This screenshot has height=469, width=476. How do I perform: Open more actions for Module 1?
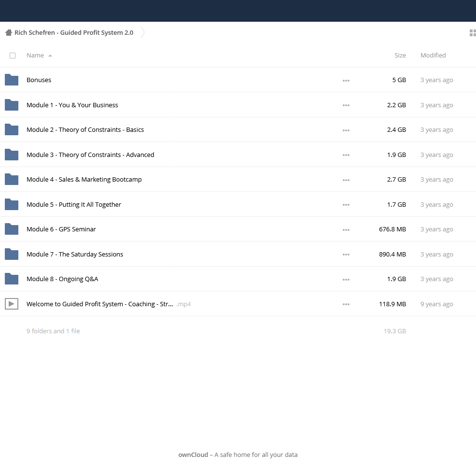tap(346, 105)
